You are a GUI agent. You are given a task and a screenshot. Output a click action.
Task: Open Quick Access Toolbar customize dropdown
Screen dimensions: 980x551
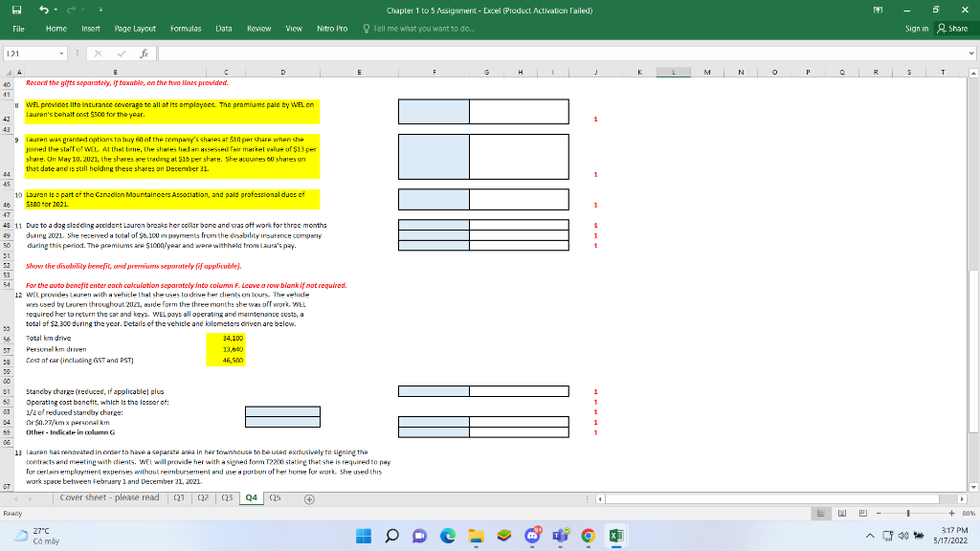tap(100, 9)
